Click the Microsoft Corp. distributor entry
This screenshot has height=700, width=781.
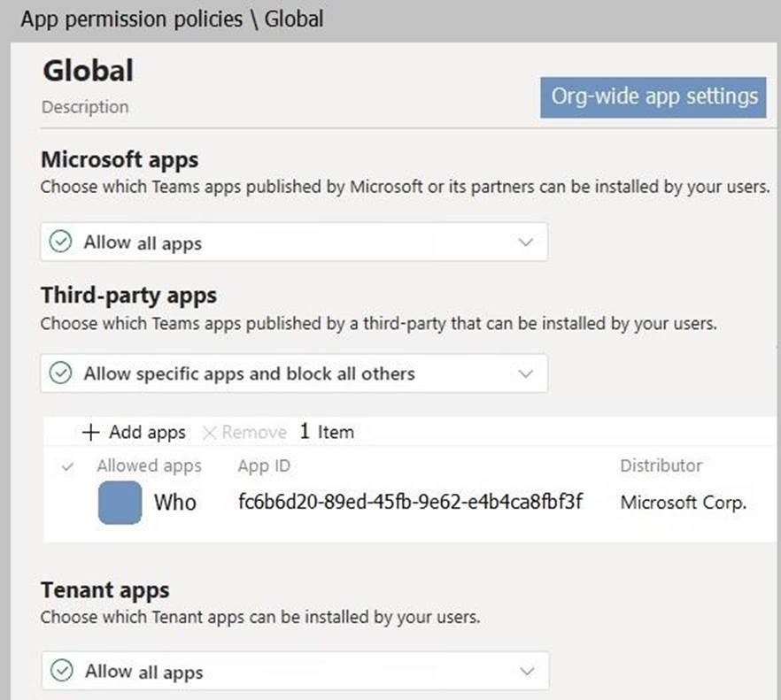click(683, 503)
